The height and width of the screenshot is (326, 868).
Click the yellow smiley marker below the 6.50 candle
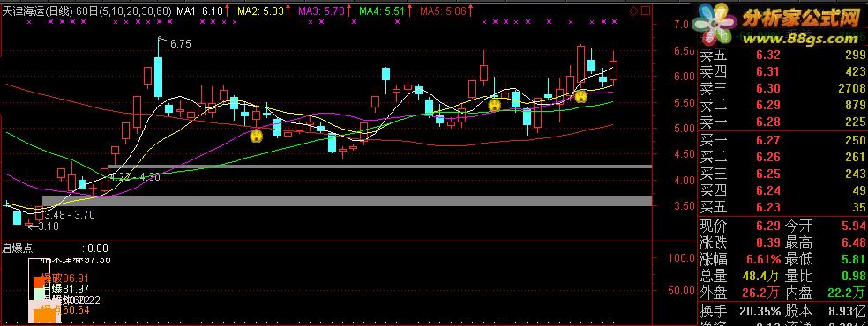[x=494, y=104]
